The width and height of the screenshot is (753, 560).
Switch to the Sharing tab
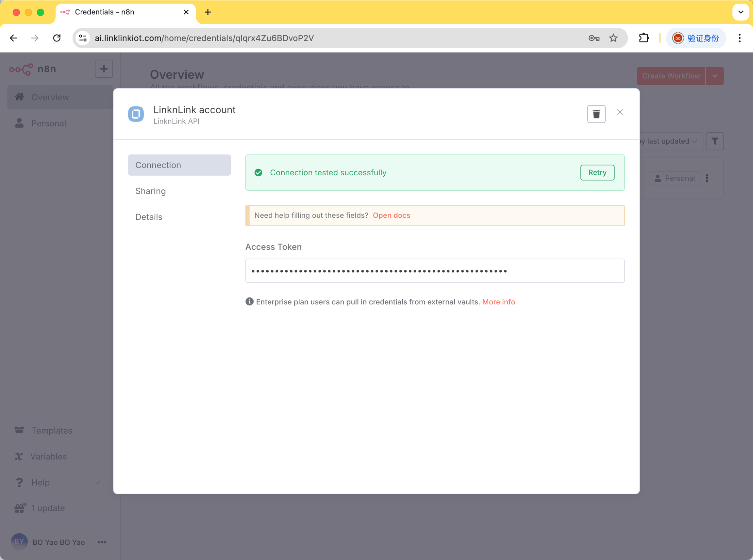click(151, 191)
